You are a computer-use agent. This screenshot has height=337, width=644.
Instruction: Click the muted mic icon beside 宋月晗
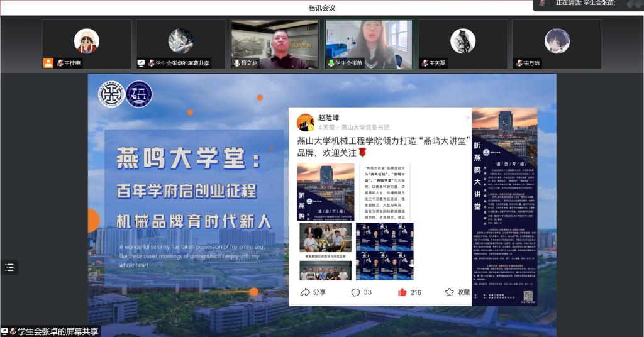(519, 64)
